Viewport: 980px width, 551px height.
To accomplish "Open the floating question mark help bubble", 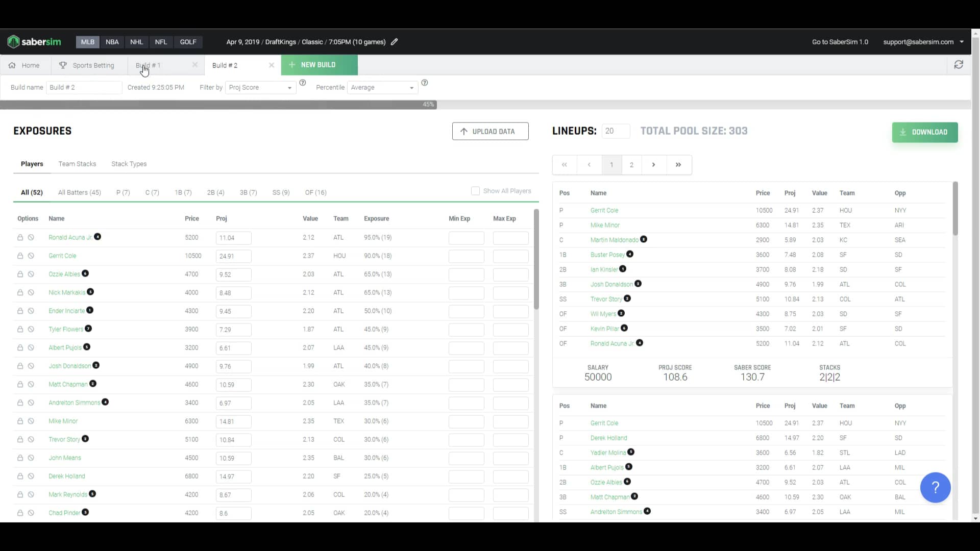I will coord(935,488).
